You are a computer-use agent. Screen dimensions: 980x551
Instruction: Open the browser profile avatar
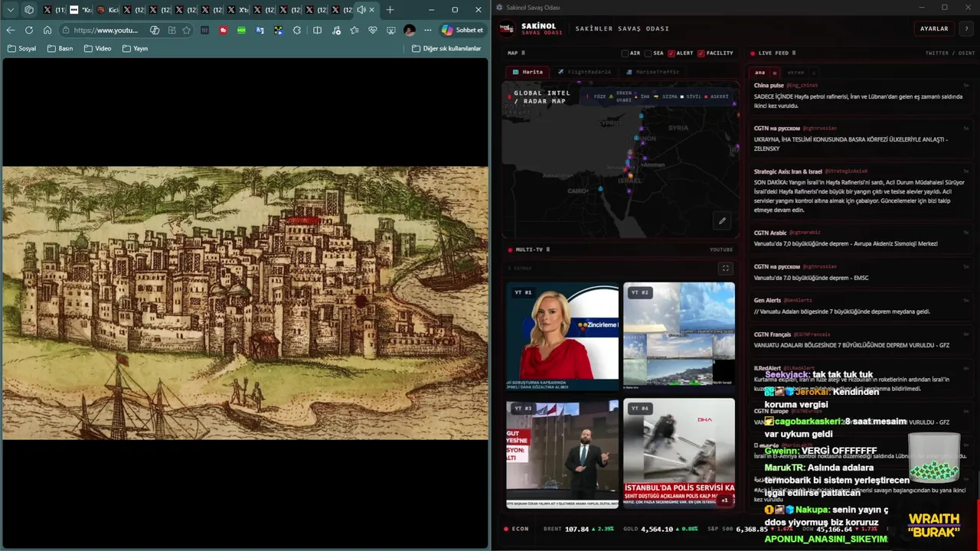point(410,31)
